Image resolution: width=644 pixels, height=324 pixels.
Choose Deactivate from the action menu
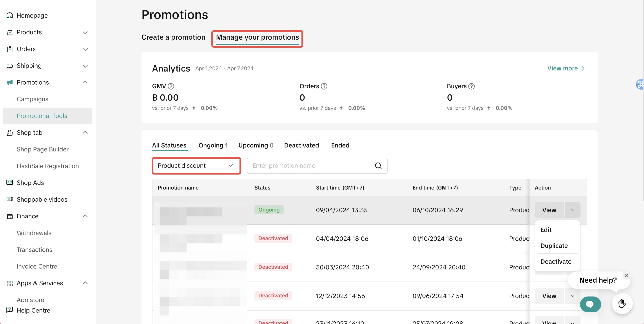pyautogui.click(x=556, y=262)
